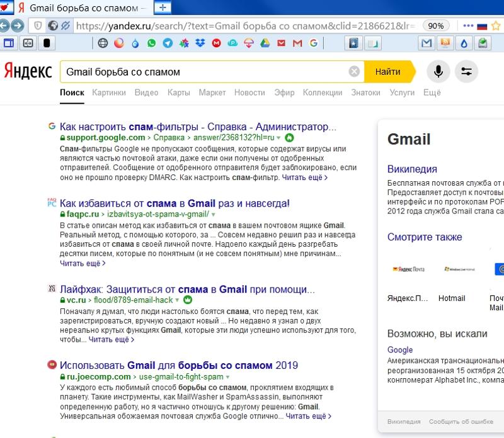Image resolution: width=504 pixels, height=438 pixels.
Task: Open 'Читать ещё' under the ru.joecomp.com result
Action: (309, 416)
